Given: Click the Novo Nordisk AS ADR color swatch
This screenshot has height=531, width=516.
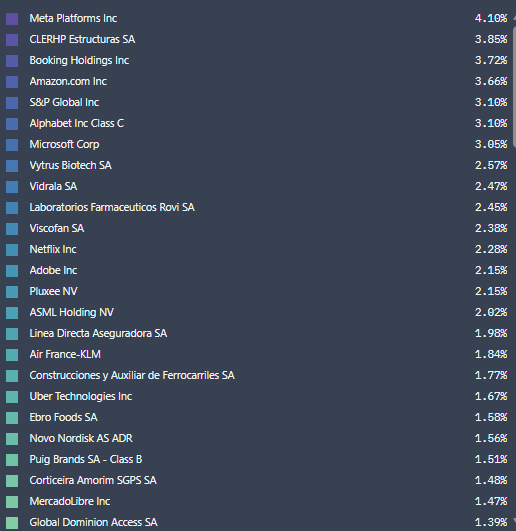Looking at the screenshot, I should pyautogui.click(x=12, y=439).
